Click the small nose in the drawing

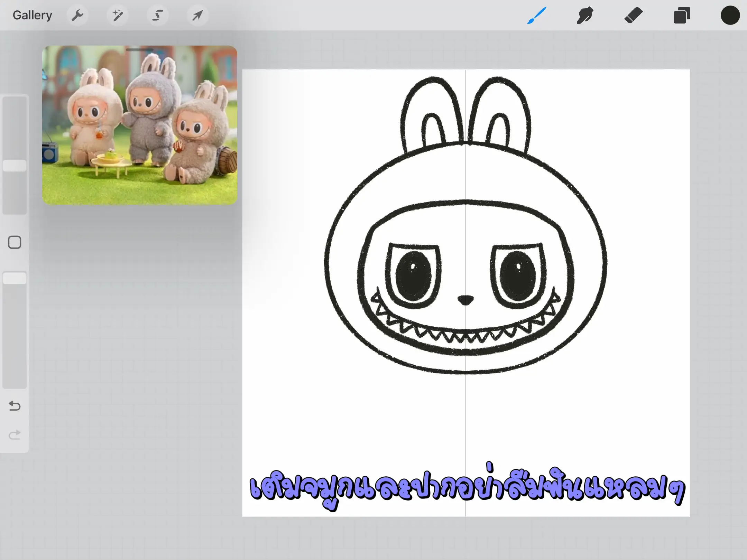(465, 300)
